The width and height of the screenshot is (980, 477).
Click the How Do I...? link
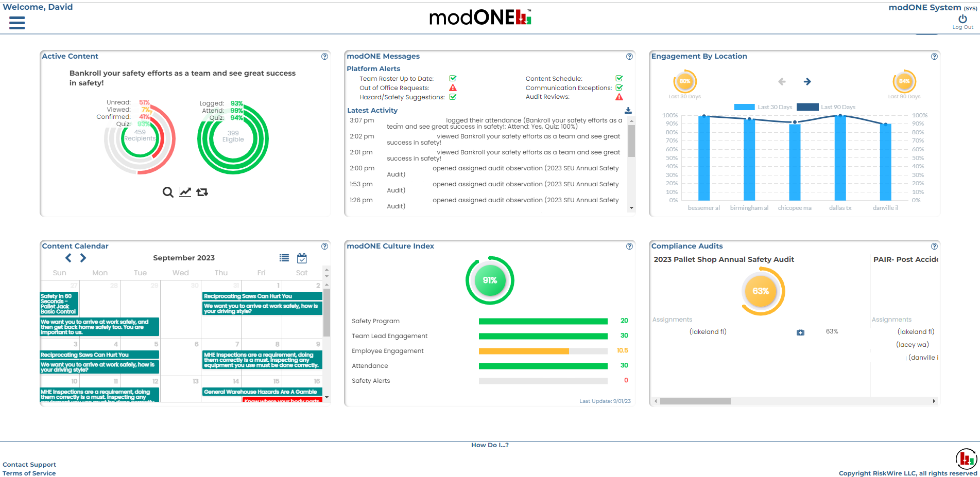490,445
